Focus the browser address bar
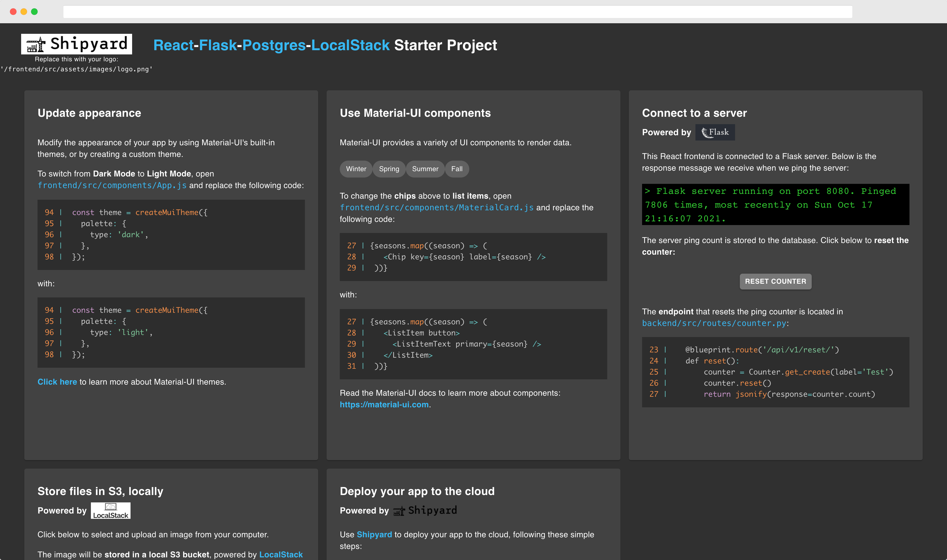The height and width of the screenshot is (560, 947). (457, 12)
